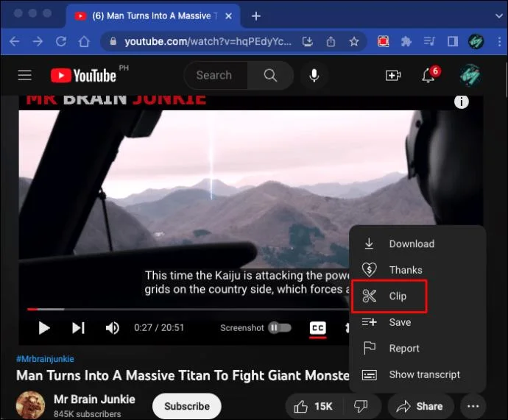Select Show transcript from the menu

[417, 374]
